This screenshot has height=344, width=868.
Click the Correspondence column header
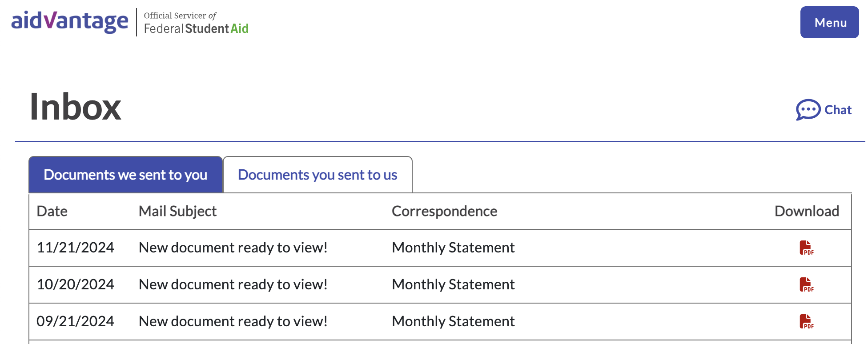(444, 211)
